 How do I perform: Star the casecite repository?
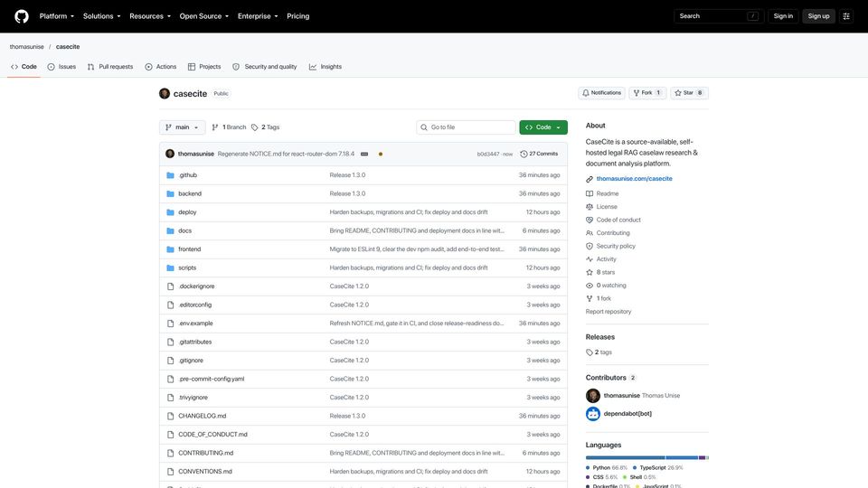(x=689, y=93)
